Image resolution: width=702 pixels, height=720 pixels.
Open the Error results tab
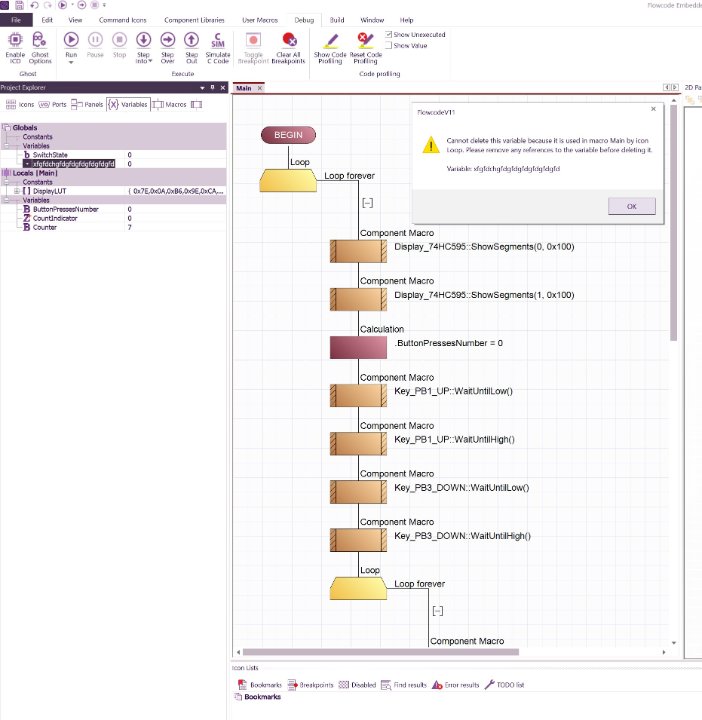tap(456, 685)
